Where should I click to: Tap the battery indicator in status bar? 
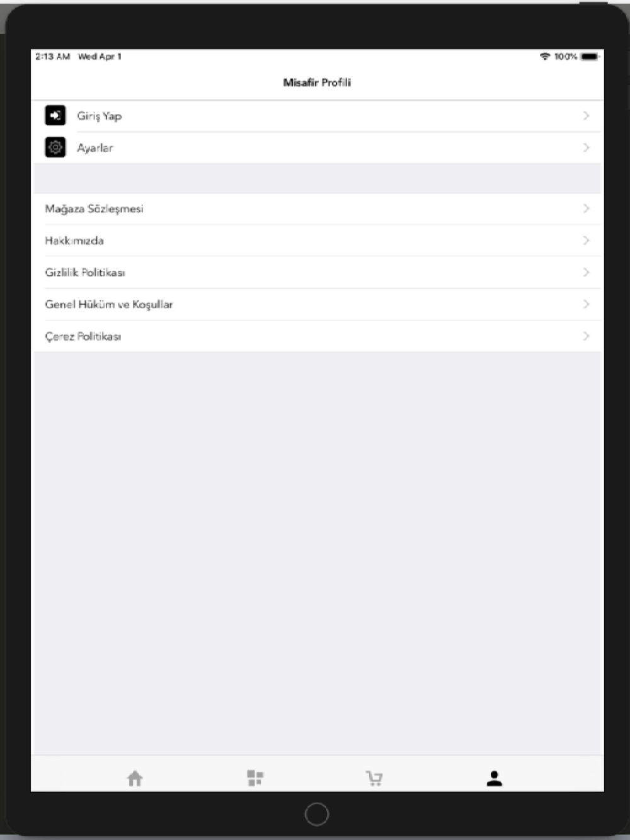click(x=590, y=57)
